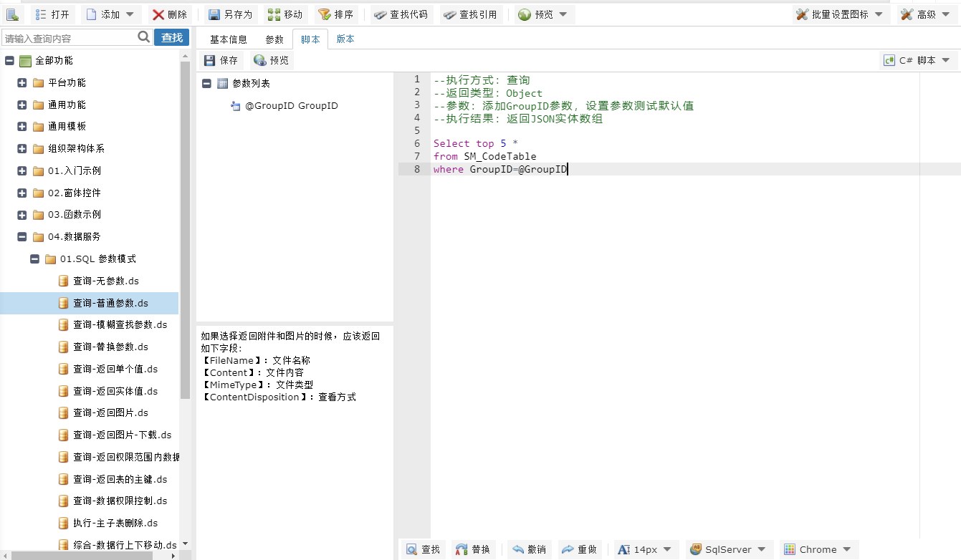Collapse the 04.数据服务 folder node

click(22, 236)
